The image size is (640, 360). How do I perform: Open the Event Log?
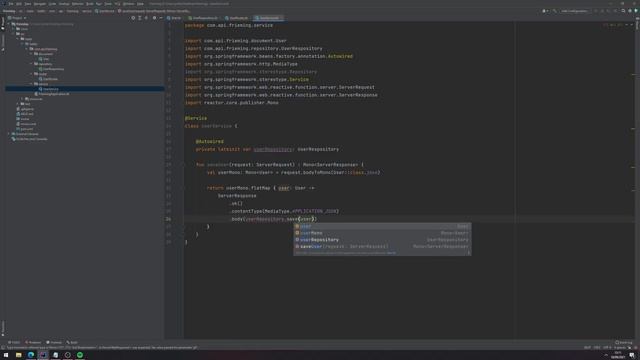pos(624,342)
